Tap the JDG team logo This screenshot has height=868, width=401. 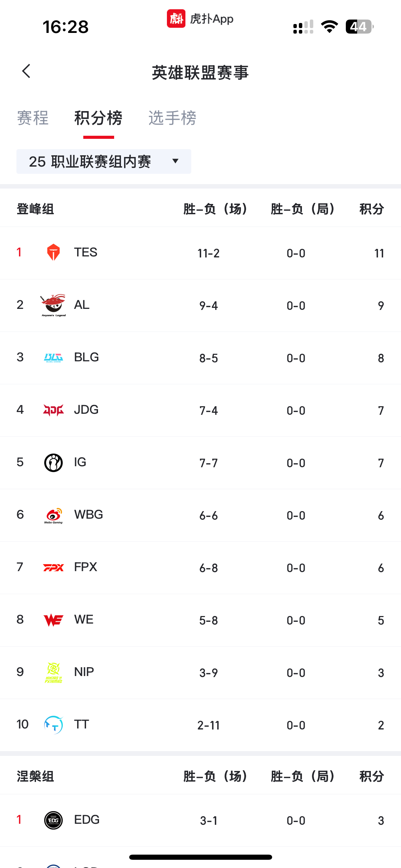(x=53, y=410)
